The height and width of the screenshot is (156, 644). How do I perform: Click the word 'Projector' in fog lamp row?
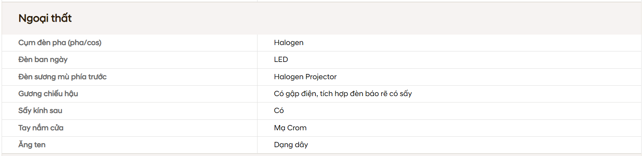(x=321, y=77)
